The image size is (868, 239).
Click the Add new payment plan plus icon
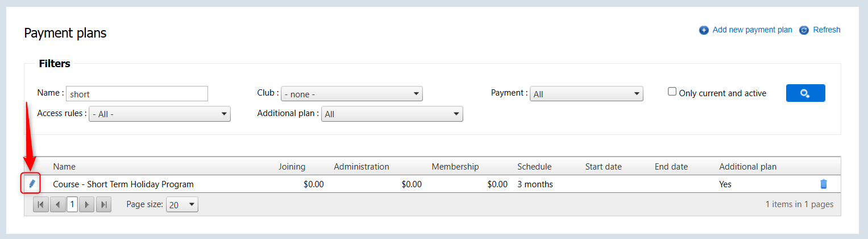[704, 30]
